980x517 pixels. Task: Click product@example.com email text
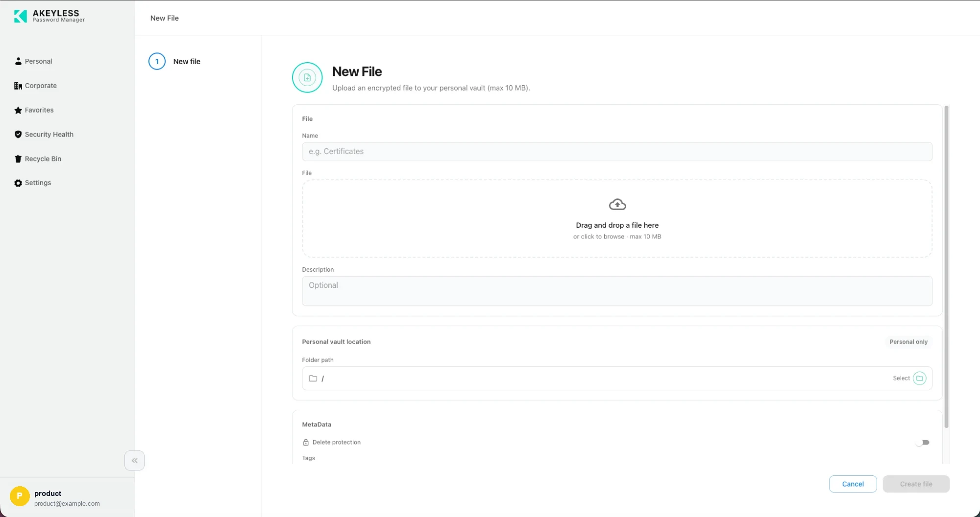[67, 503]
